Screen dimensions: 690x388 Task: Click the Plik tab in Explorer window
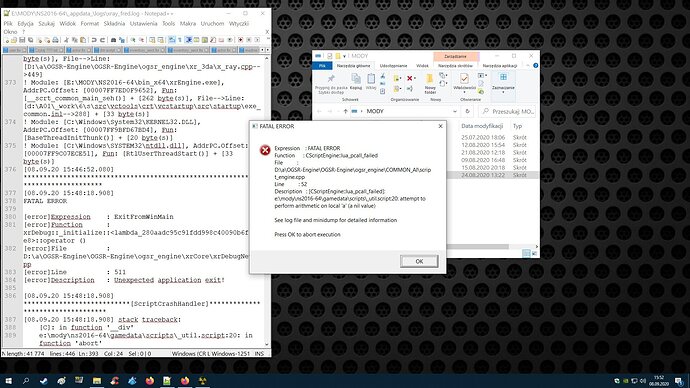point(322,66)
